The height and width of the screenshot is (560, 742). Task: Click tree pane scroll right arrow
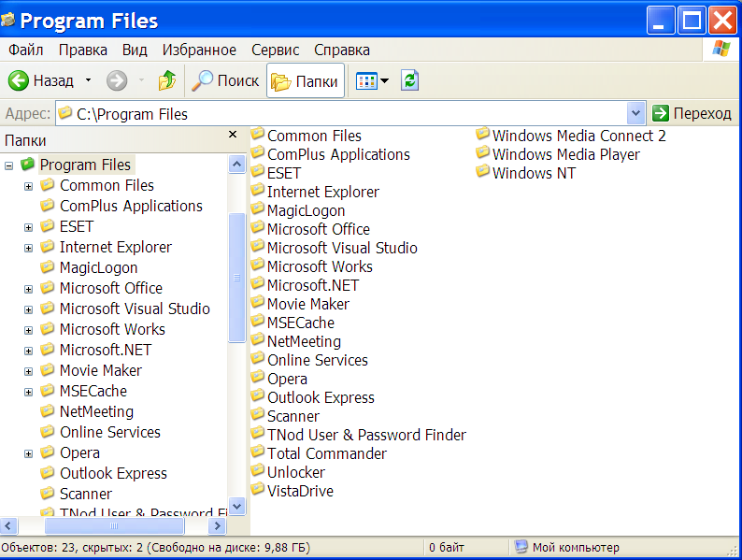pyautogui.click(x=217, y=525)
